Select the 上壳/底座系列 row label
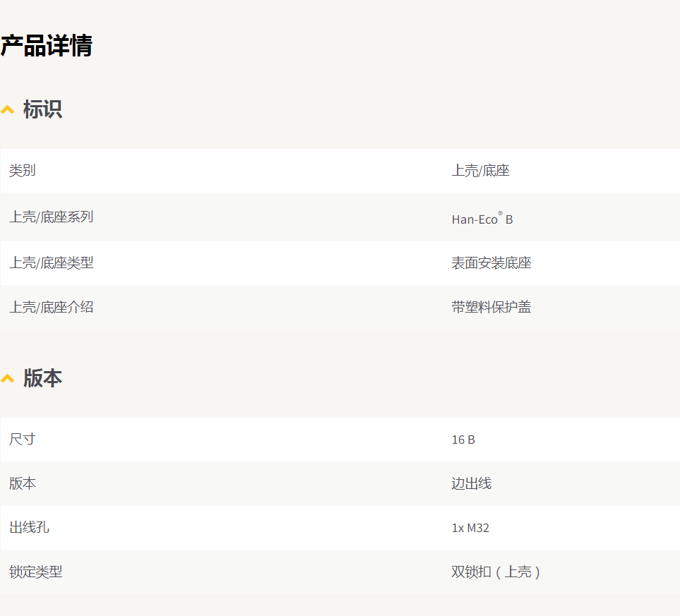Screen dimensions: 680x616 (x=51, y=217)
